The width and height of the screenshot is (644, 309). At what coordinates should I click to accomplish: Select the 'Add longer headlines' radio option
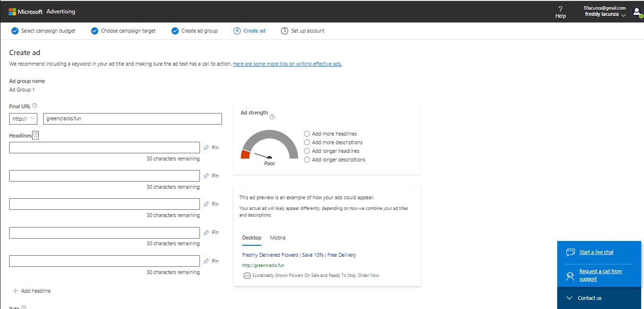(307, 151)
